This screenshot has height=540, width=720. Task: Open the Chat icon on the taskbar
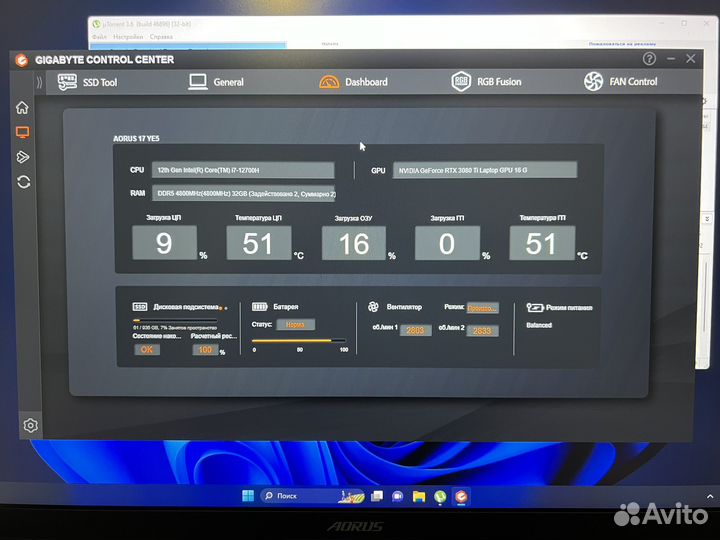[x=398, y=496]
